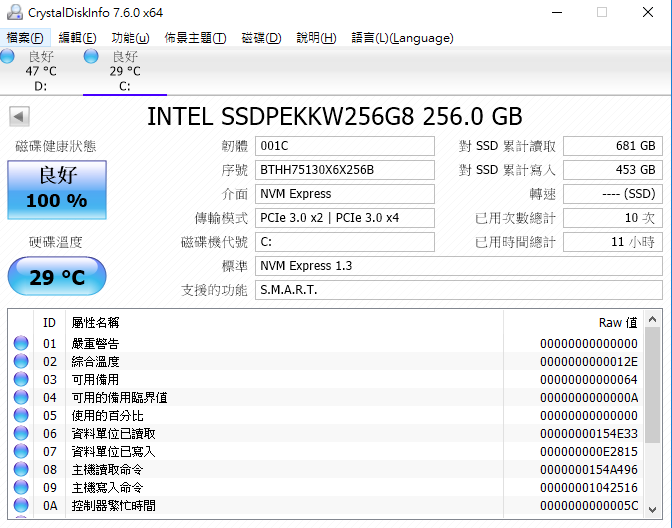Click the previous disk arrow button
The image size is (672, 528).
coord(19,117)
